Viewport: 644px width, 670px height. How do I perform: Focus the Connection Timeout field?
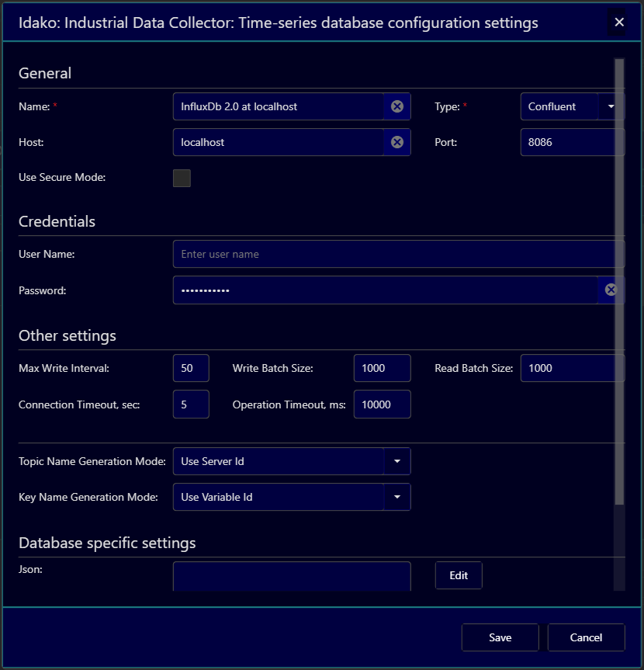(191, 404)
